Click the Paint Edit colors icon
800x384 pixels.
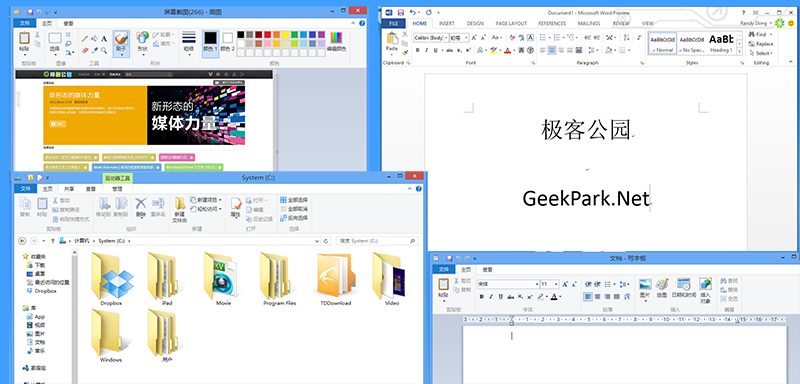click(x=336, y=42)
